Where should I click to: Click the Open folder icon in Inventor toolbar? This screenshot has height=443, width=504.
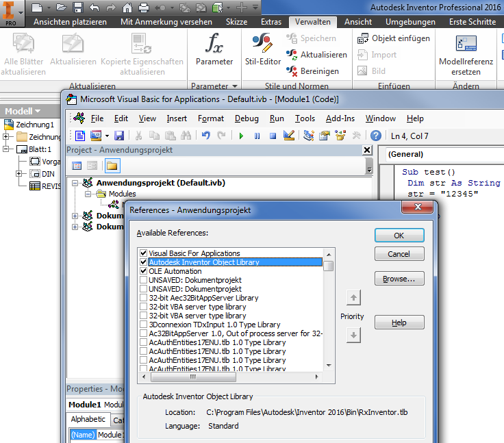(x=61, y=7)
